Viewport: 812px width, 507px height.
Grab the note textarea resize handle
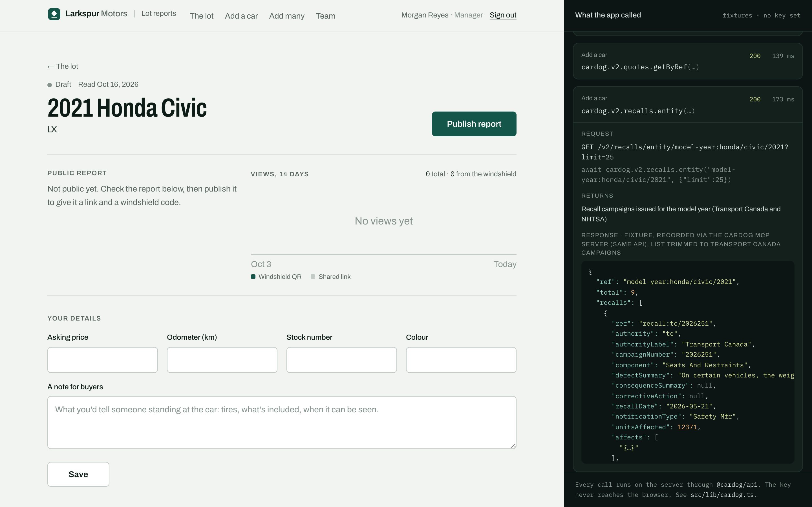tap(513, 446)
